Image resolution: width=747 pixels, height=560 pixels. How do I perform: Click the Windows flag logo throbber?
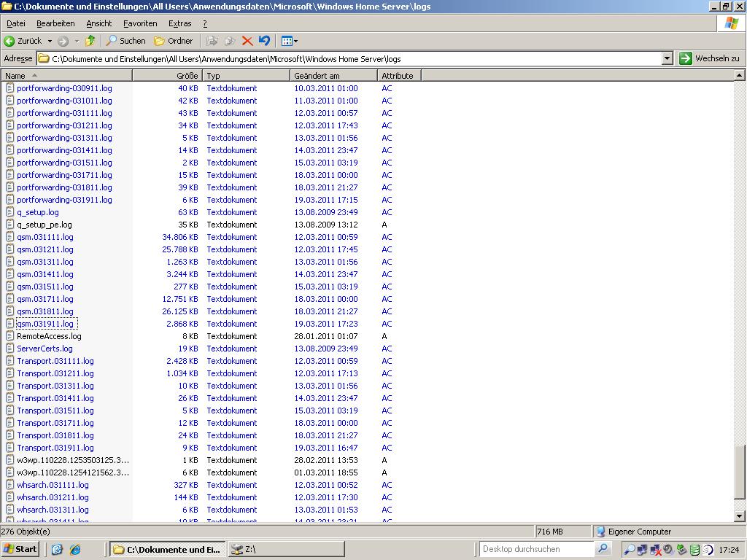731,23
